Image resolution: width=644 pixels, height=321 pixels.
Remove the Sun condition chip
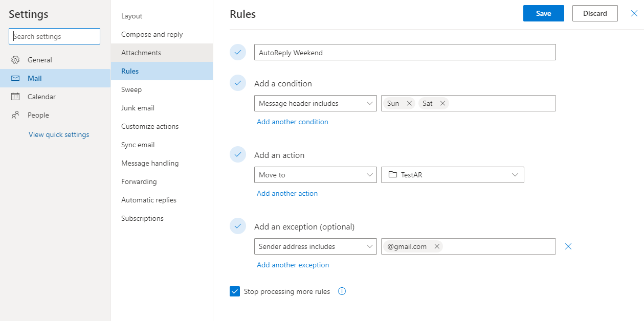click(x=409, y=103)
